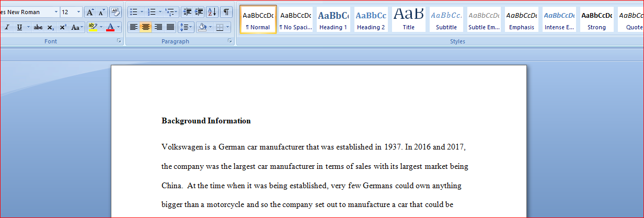The image size is (644, 218).
Task: Click the font size field showing 12
Action: click(x=68, y=12)
